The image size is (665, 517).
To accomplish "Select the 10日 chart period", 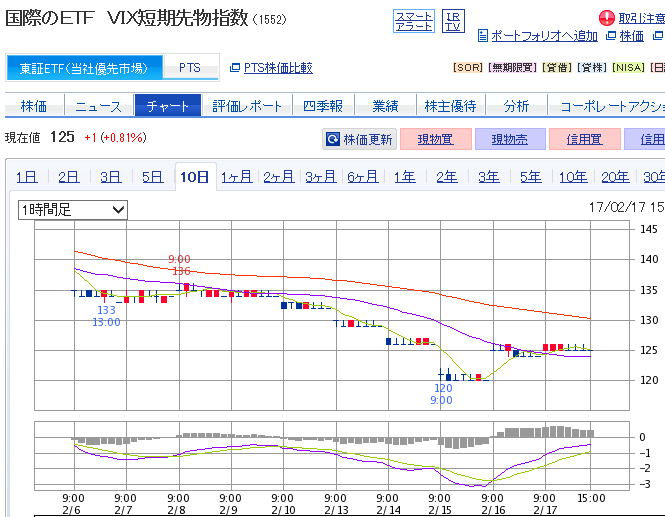I will [x=195, y=177].
